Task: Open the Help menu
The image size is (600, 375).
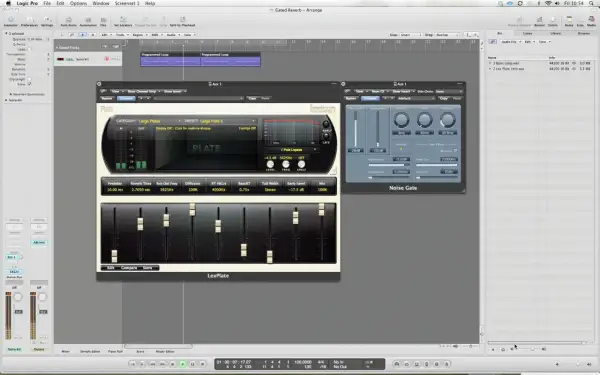Action: click(x=150, y=3)
